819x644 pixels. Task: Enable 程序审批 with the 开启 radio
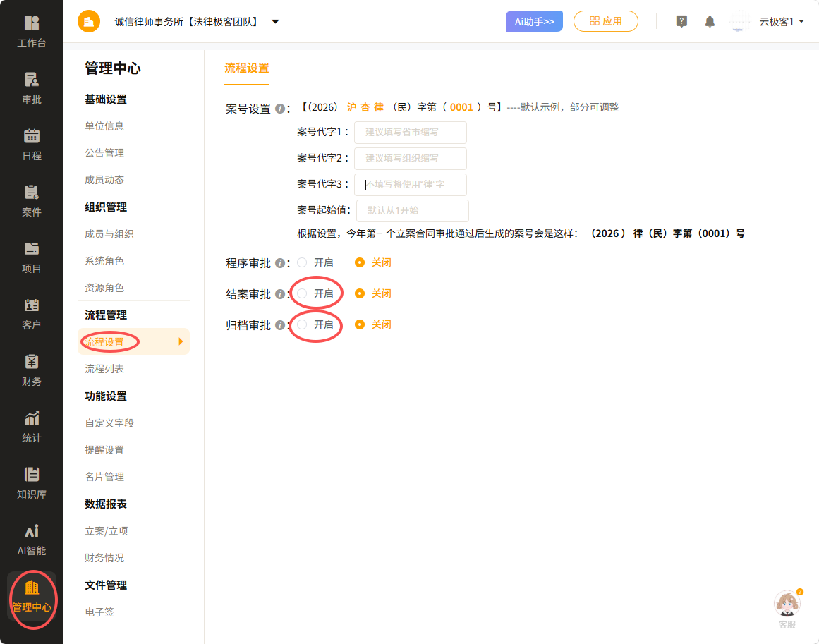[302, 262]
